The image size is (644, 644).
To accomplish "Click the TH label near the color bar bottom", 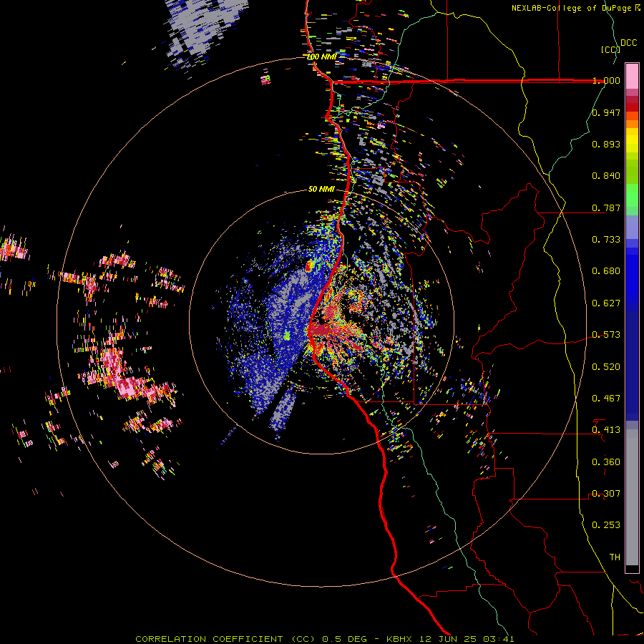I will pyautogui.click(x=615, y=557).
